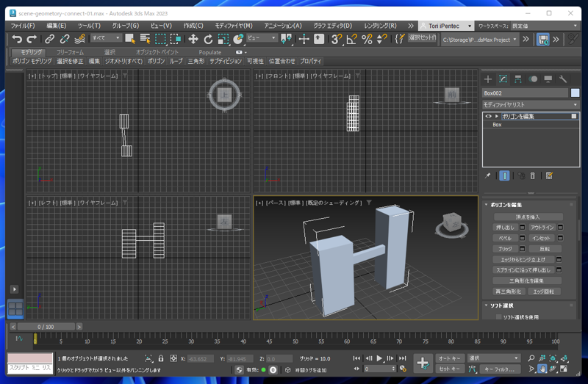The image size is (588, 384).
Task: Click the Pin Stack icon
Action: coord(487,175)
